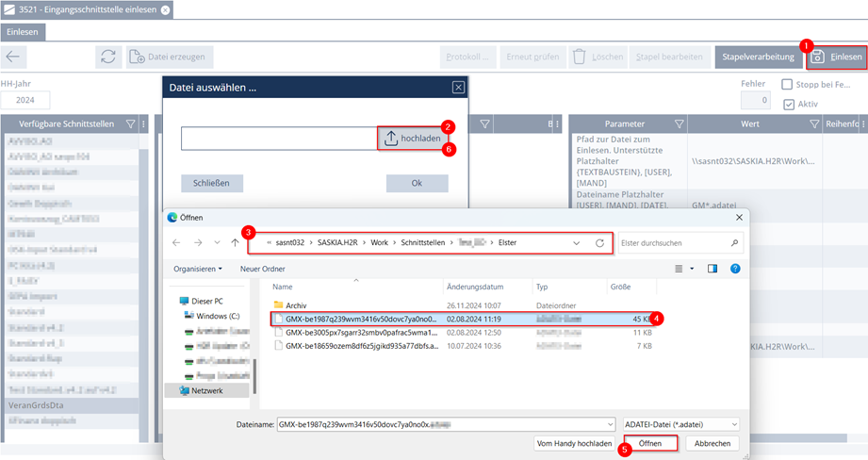Viewport: 868px width, 460px height.
Task: Enable the Stopp bei Fehler checkbox
Action: pos(787,85)
